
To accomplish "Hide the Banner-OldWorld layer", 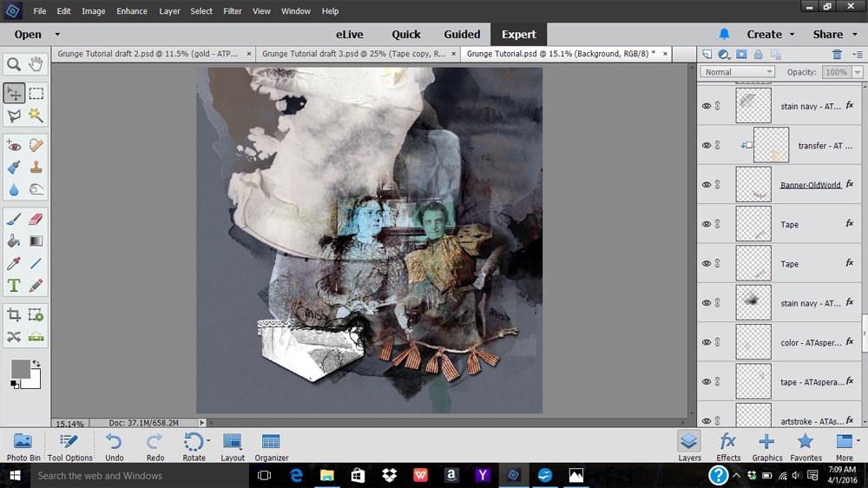I will click(x=707, y=184).
